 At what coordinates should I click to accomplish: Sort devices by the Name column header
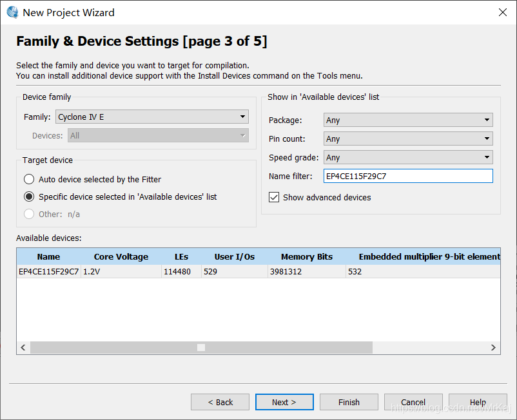(48, 256)
